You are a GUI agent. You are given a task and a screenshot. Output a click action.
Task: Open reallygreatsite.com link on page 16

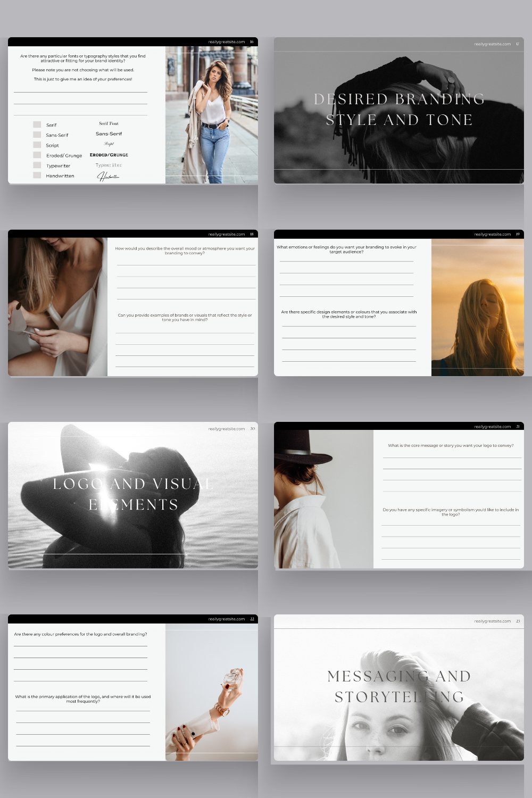point(227,42)
